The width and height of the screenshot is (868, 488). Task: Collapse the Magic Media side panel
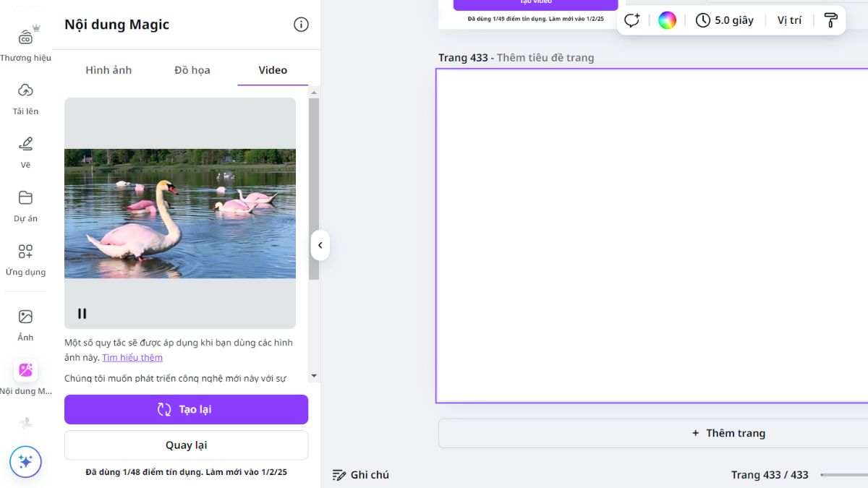(320, 245)
